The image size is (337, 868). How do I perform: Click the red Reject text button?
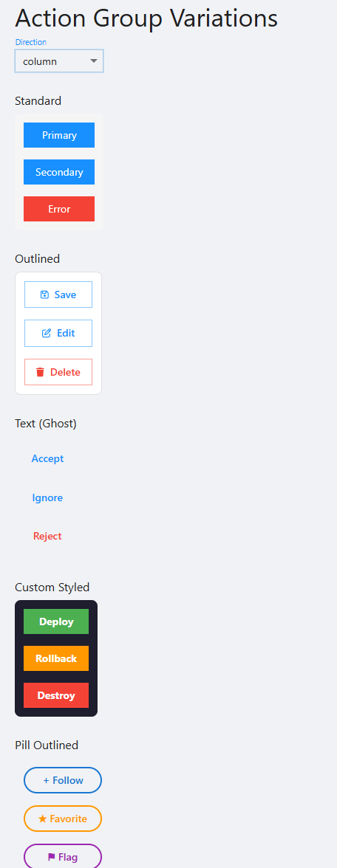(x=47, y=536)
